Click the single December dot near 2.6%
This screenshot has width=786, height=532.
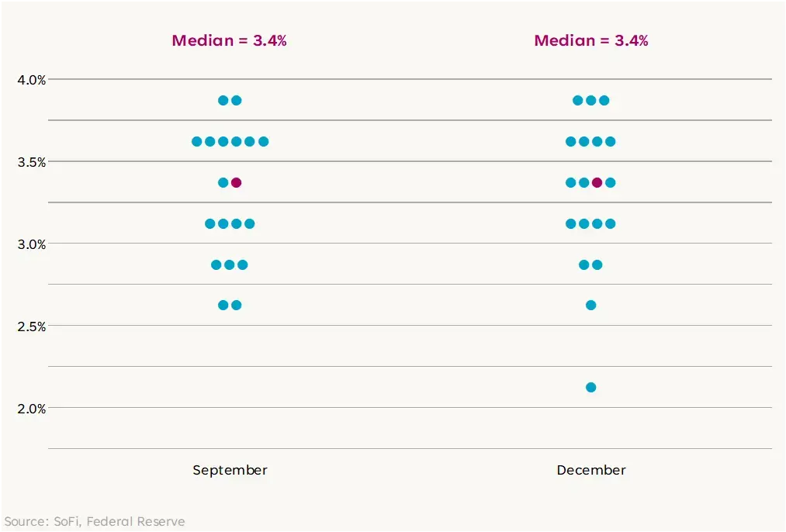pyautogui.click(x=590, y=305)
